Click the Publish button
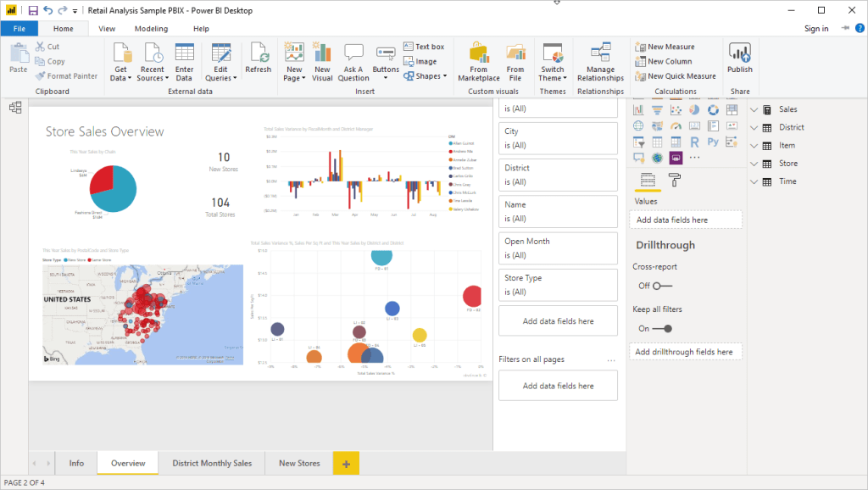868x490 pixels. click(x=739, y=61)
